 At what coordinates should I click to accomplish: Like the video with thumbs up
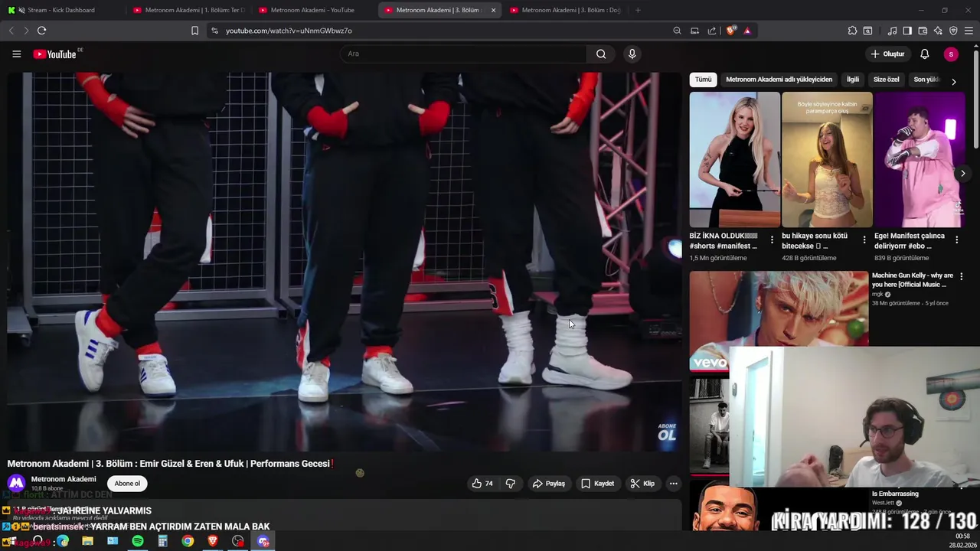tap(482, 484)
